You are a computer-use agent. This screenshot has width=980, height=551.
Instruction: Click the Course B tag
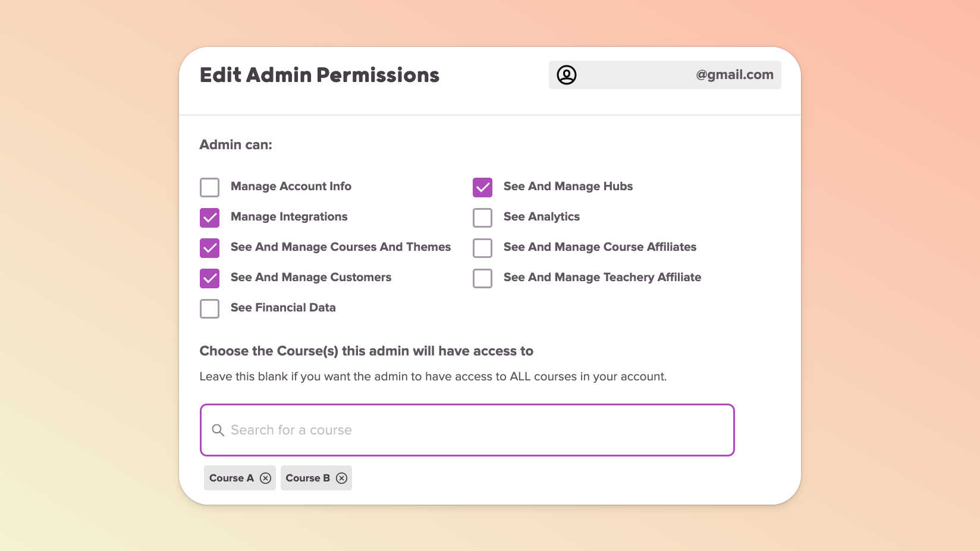tap(307, 478)
